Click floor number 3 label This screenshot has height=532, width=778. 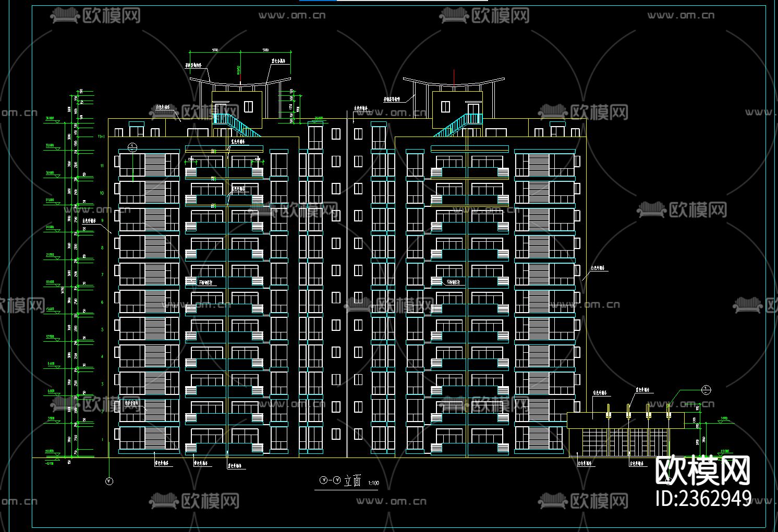(102, 384)
